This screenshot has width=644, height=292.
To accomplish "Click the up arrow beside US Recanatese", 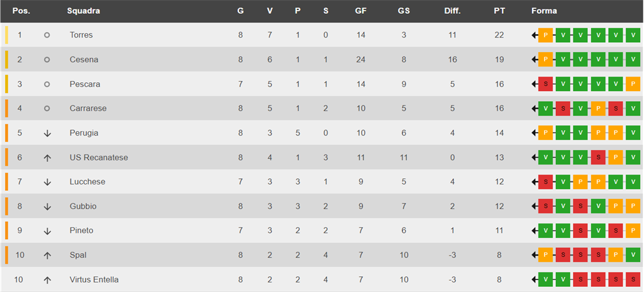I will [47, 158].
